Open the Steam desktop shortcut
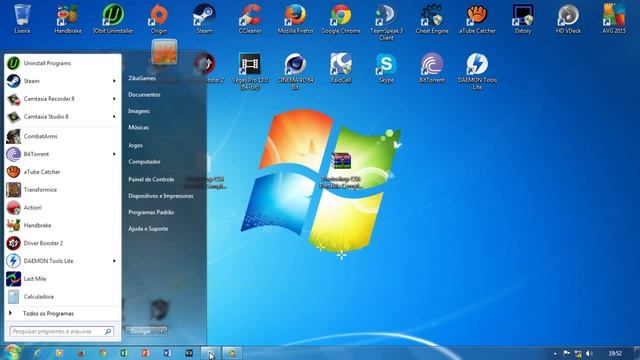This screenshot has width=640, height=360. coord(204,18)
